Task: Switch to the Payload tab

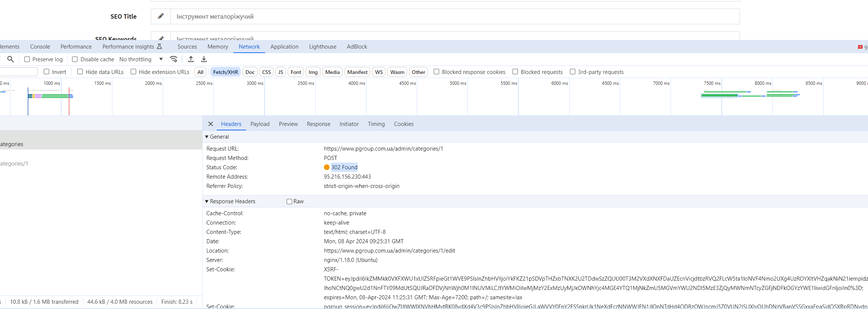Action: [x=260, y=124]
